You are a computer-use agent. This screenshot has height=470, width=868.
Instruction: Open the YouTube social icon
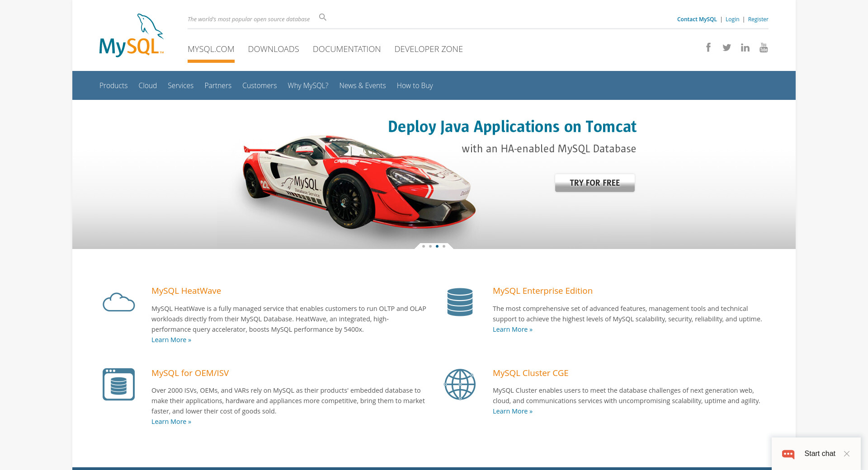pyautogui.click(x=764, y=47)
